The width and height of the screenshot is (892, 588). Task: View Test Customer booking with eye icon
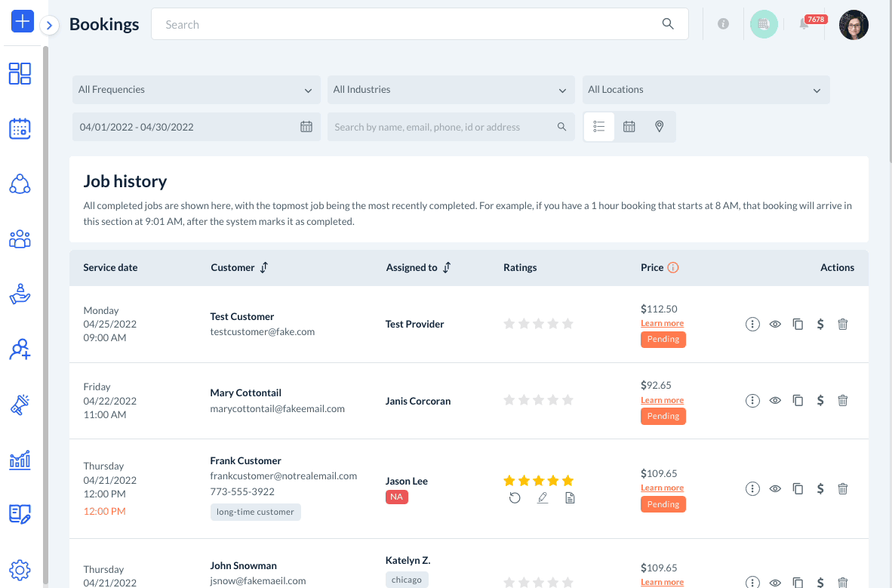[775, 324]
